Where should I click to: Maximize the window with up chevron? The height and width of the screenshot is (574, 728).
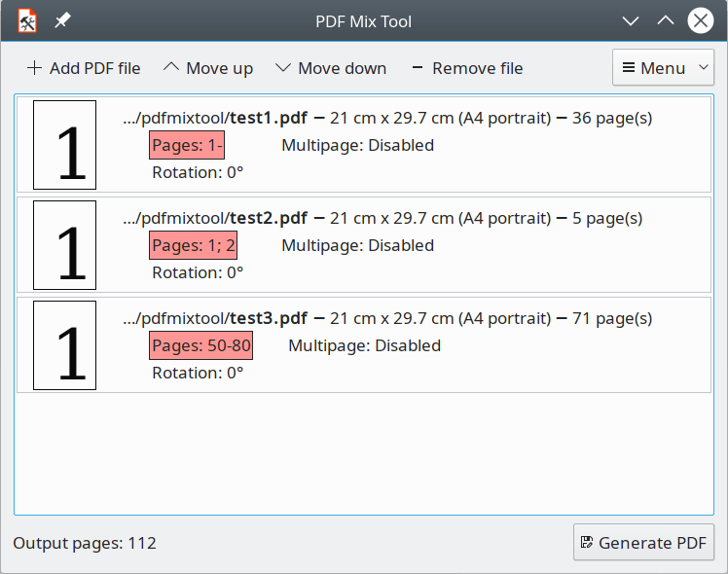[666, 20]
